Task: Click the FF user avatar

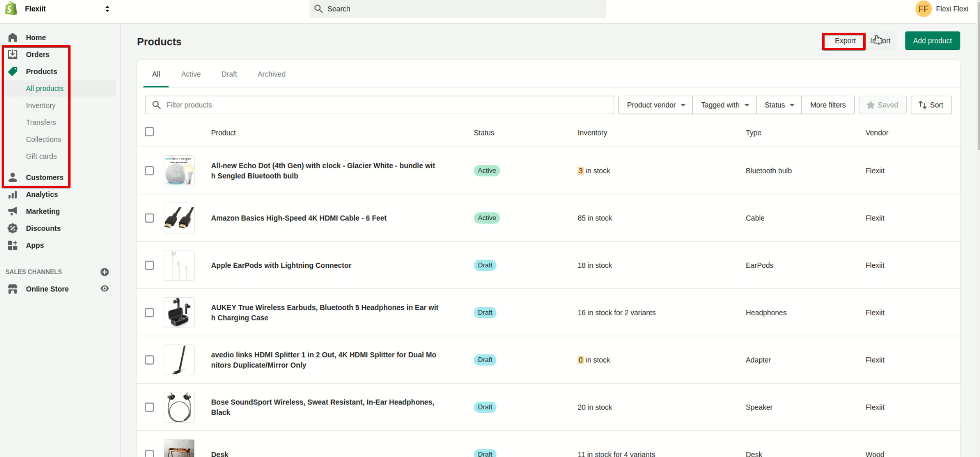Action: 923,9
